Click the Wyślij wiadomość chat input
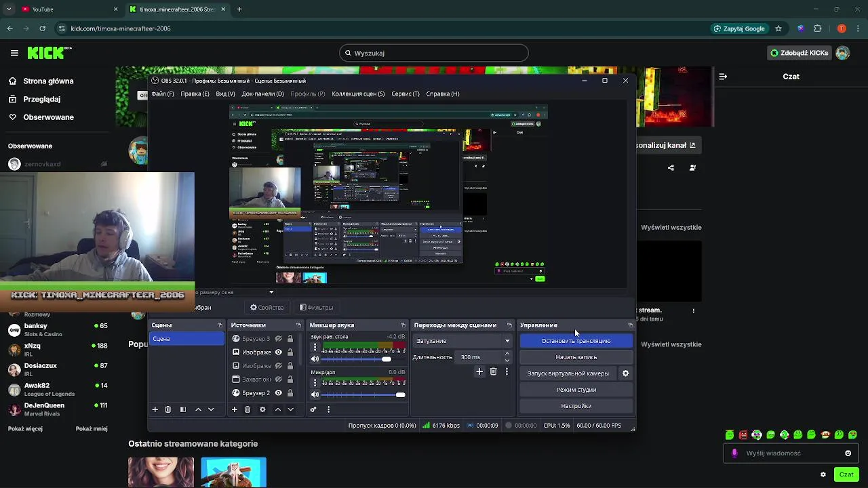The height and width of the screenshot is (488, 868). 791,453
